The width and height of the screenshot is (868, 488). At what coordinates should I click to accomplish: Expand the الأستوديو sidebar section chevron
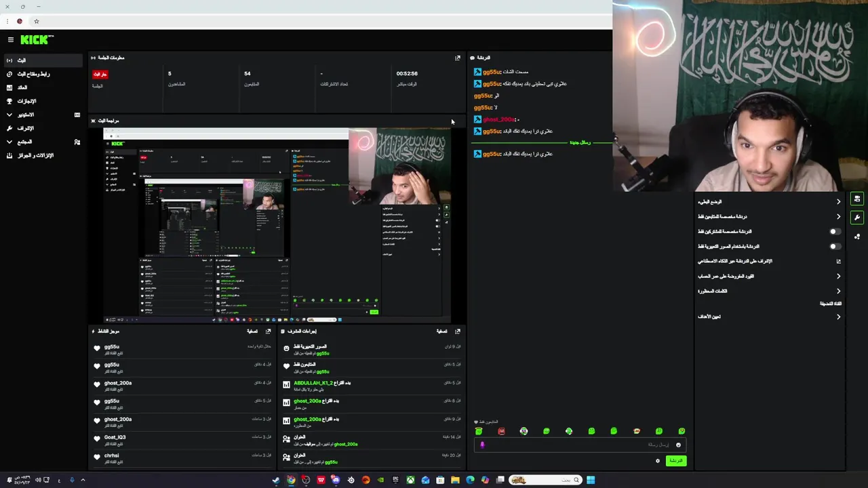[x=9, y=115]
